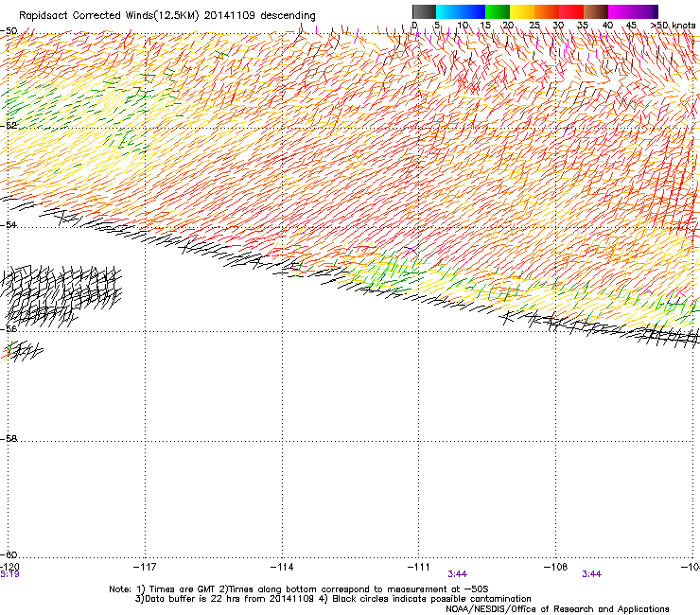Click the '-111' longitude axis label
The width and height of the screenshot is (700, 615).
[419, 567]
